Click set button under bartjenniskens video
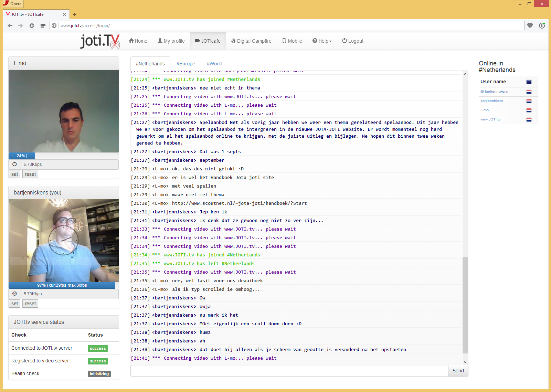The height and width of the screenshot is (392, 551). coord(14,304)
